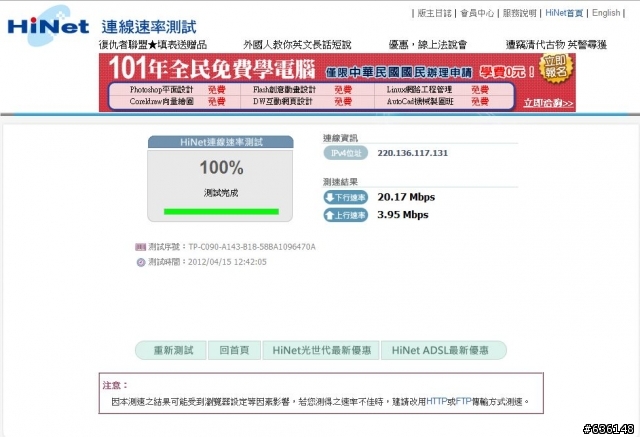This screenshot has height=437, width=640.
Task: Click the download speed arrow icon
Action: [331, 197]
